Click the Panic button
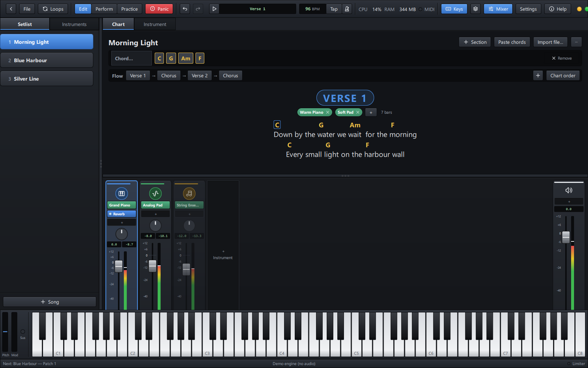 (x=159, y=9)
